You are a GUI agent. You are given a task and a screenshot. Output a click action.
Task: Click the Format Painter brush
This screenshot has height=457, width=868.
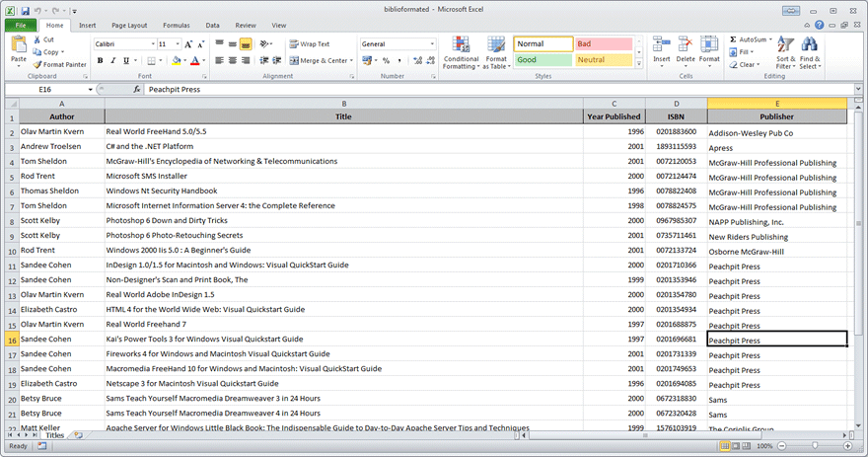[x=37, y=64]
